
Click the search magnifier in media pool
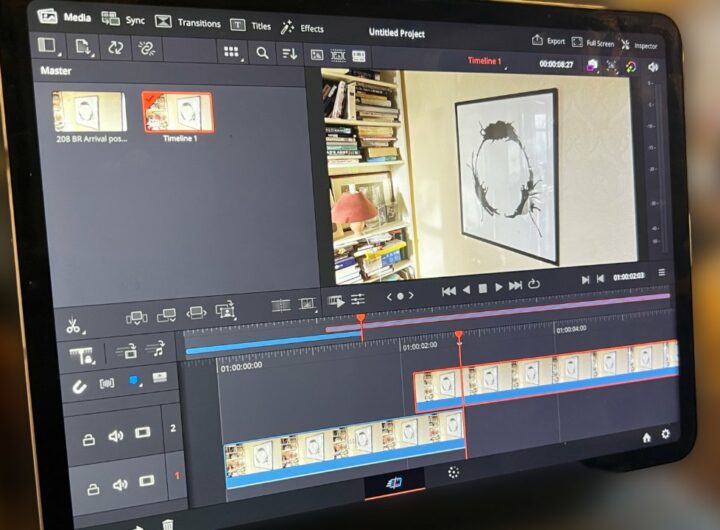pos(262,52)
